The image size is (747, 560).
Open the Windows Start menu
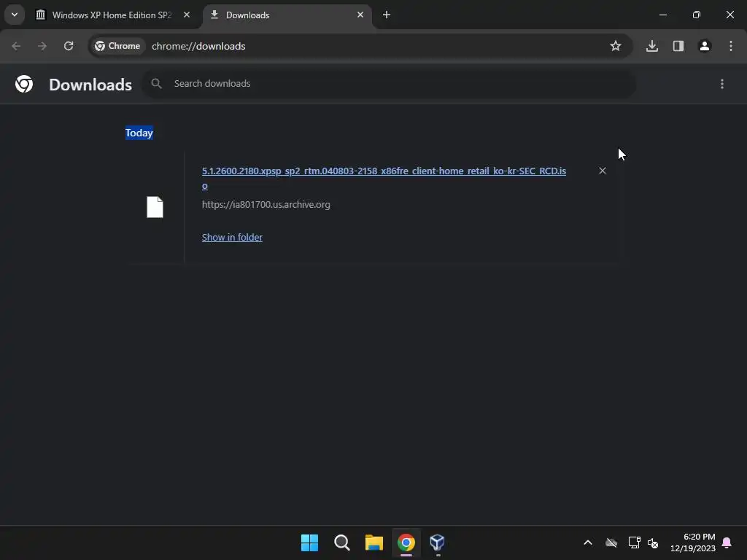(309, 542)
